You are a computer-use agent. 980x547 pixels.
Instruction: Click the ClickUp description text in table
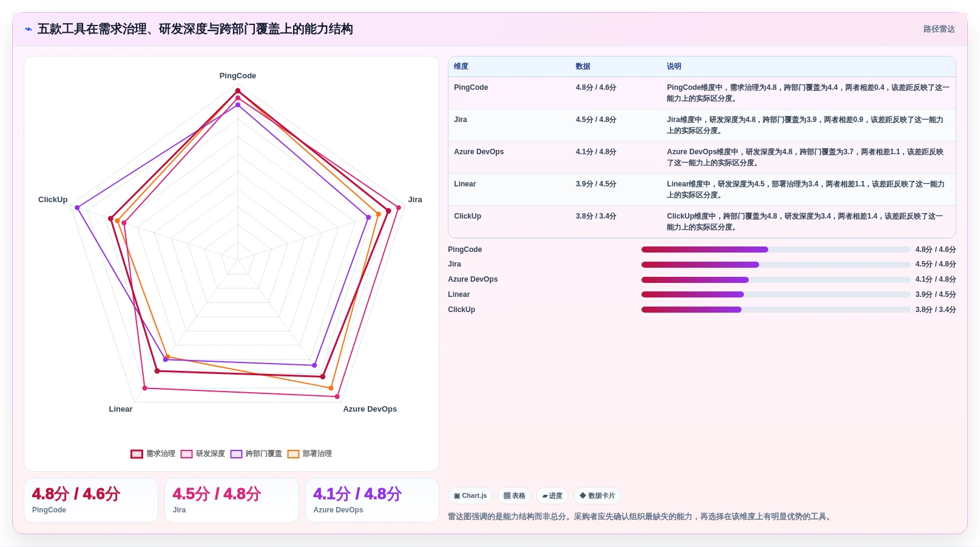point(805,222)
